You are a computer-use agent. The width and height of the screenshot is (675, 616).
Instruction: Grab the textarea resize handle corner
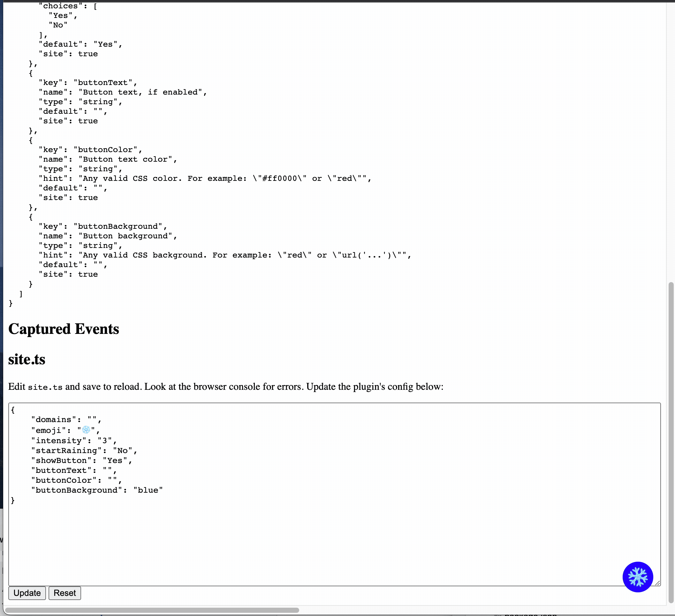(x=657, y=583)
